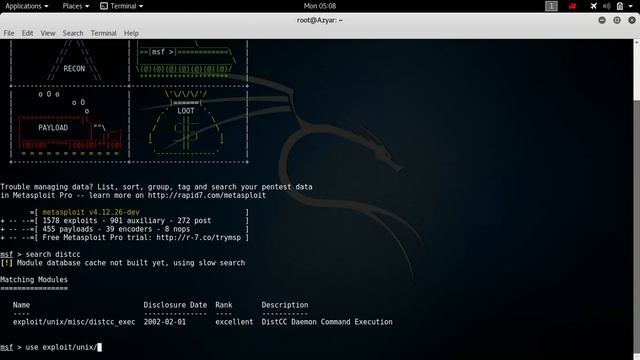This screenshot has width=640, height=360.
Task: Click the 'Module database cache not built' warning
Action: (x=122, y=263)
